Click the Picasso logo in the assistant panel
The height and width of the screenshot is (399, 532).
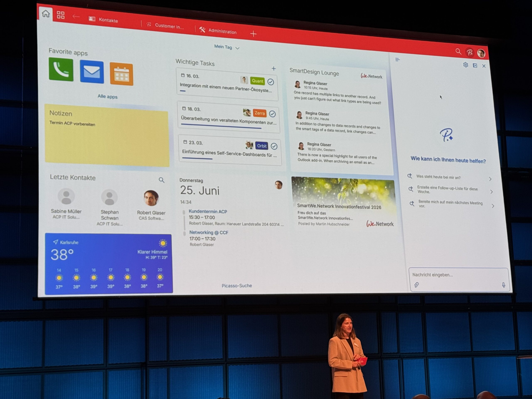click(x=446, y=135)
